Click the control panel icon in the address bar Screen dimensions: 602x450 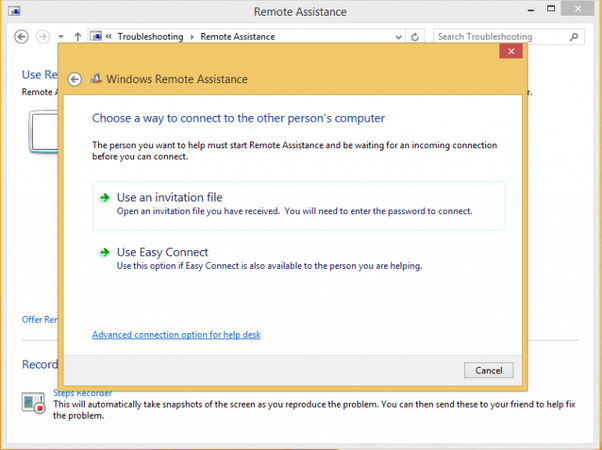pyautogui.click(x=96, y=37)
